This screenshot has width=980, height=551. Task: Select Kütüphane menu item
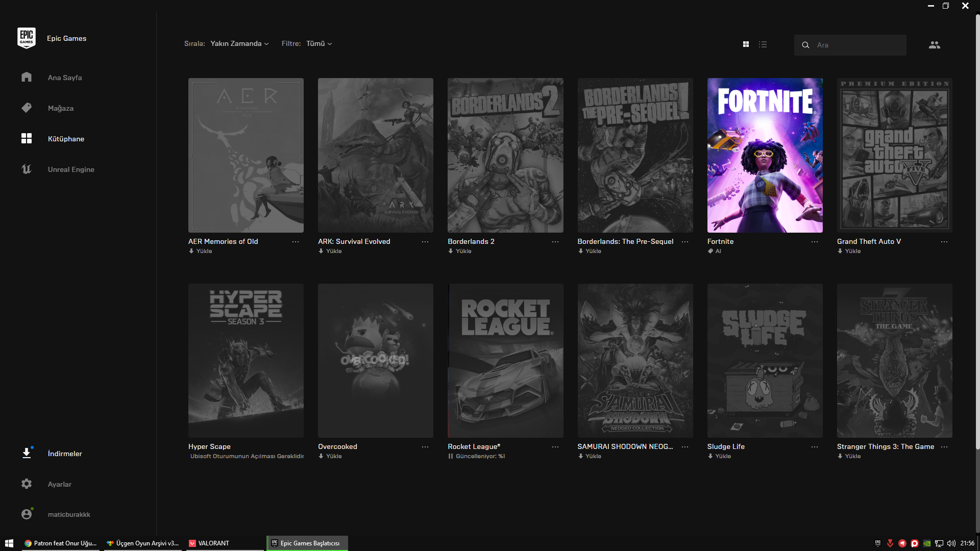66,139
